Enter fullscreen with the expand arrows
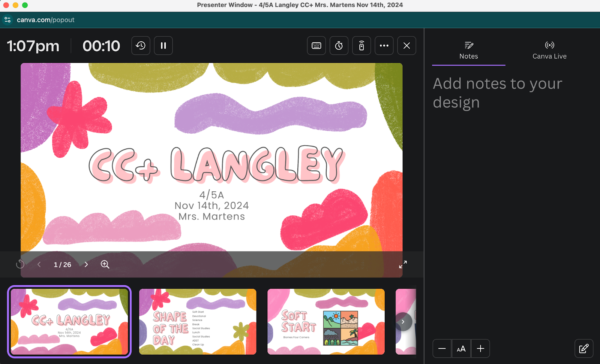The height and width of the screenshot is (364, 600). [x=403, y=264]
